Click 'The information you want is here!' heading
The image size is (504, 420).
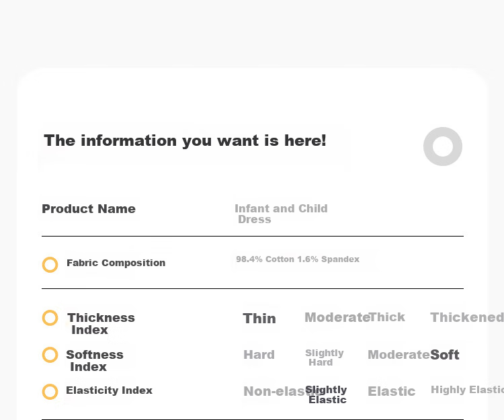185,140
